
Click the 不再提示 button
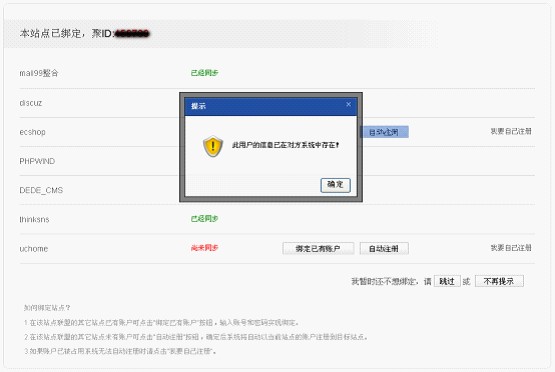(x=499, y=281)
